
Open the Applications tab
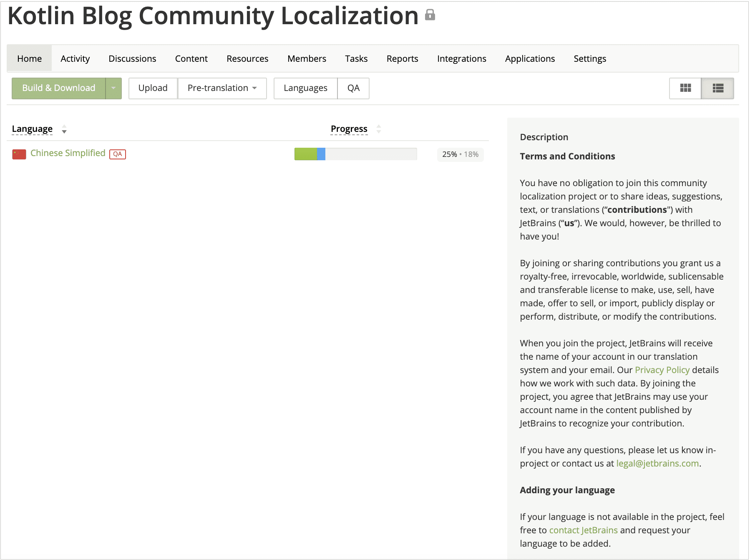click(530, 58)
